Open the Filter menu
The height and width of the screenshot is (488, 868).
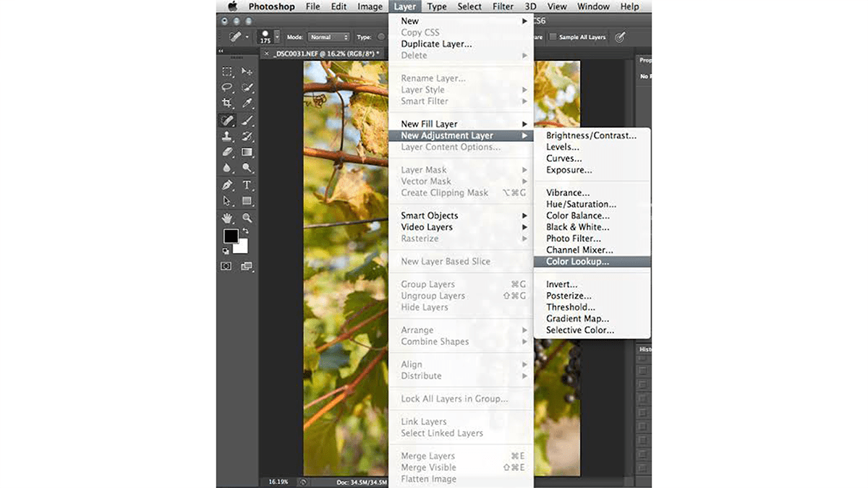pyautogui.click(x=503, y=7)
